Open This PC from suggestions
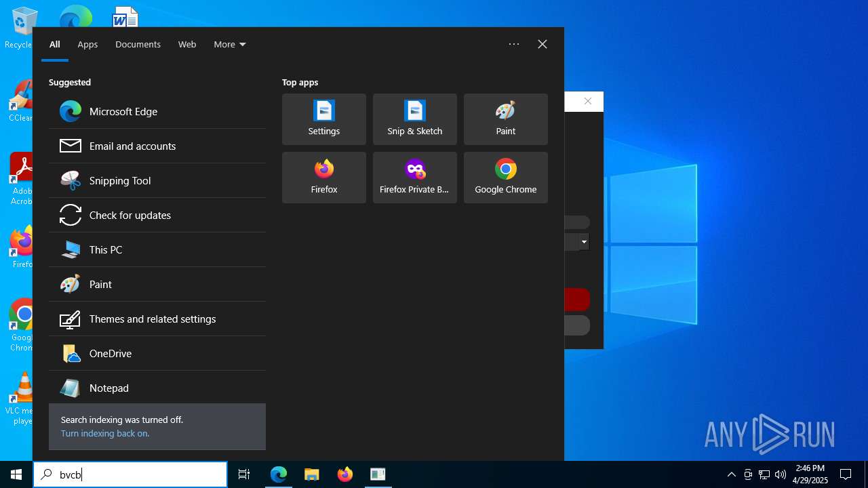 (157, 249)
